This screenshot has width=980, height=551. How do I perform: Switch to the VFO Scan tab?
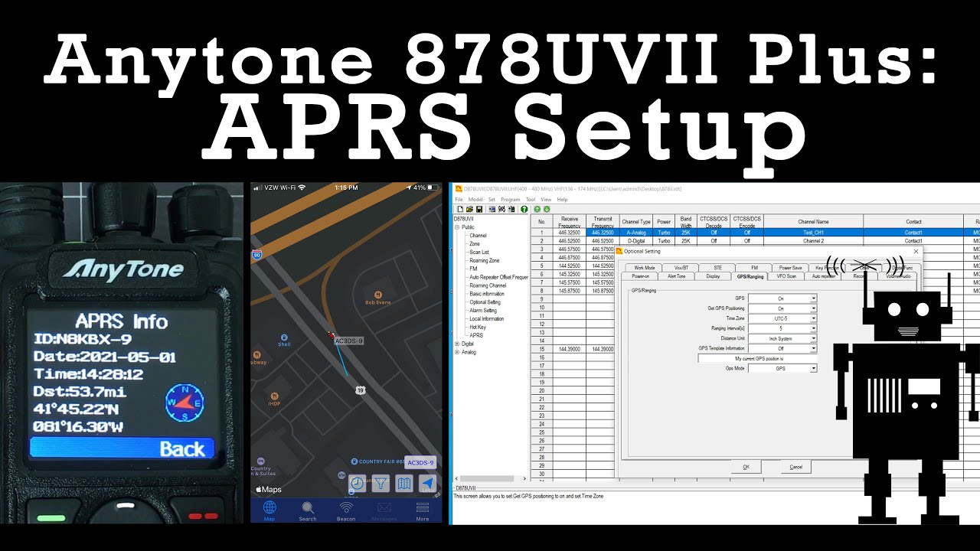786,276
